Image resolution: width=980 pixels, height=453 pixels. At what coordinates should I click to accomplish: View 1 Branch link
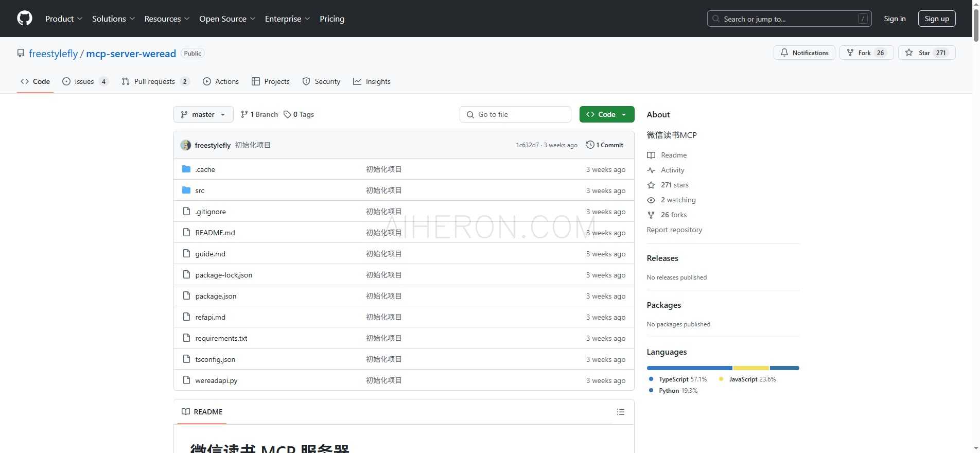(259, 114)
